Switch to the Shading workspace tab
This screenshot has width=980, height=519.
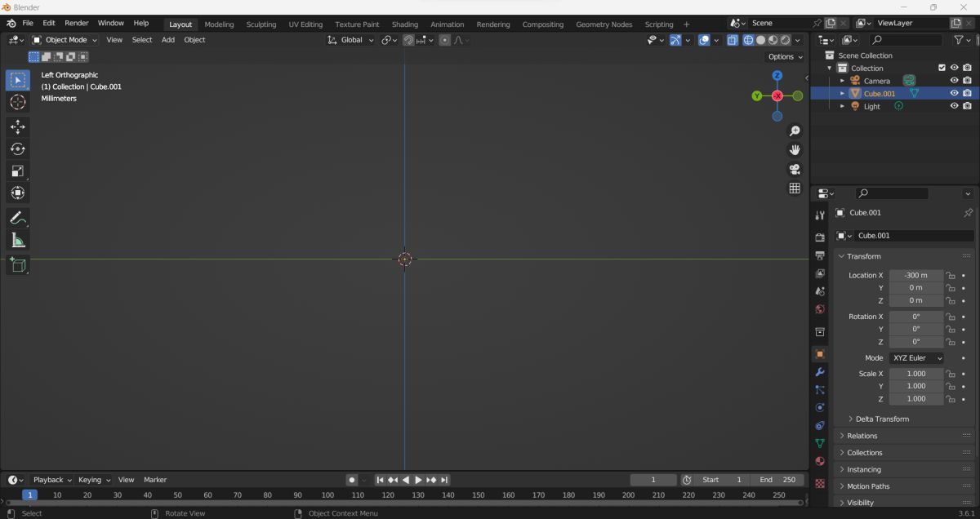(404, 24)
